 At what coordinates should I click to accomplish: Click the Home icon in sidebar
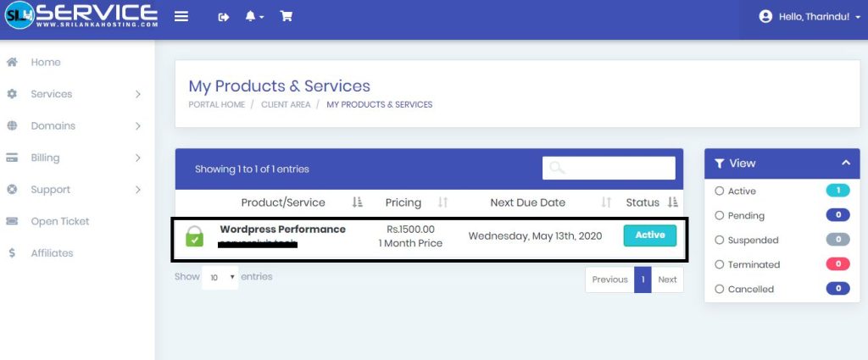(x=12, y=62)
